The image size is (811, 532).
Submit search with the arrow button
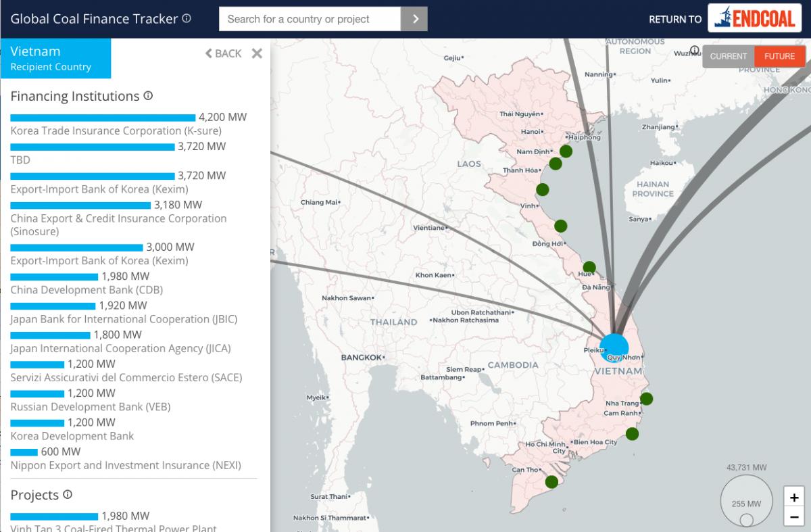(414, 19)
